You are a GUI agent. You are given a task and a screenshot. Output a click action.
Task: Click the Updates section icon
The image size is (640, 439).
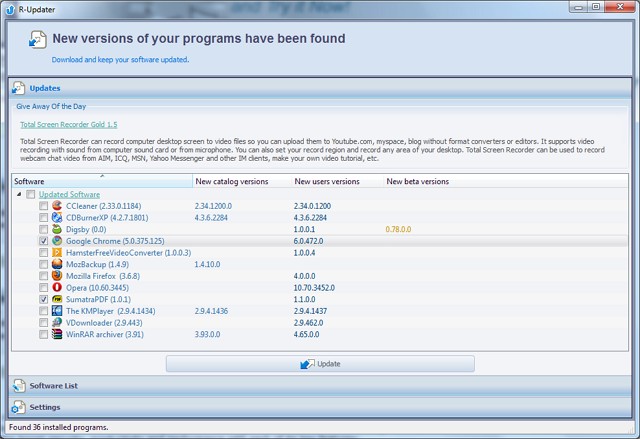click(x=18, y=88)
